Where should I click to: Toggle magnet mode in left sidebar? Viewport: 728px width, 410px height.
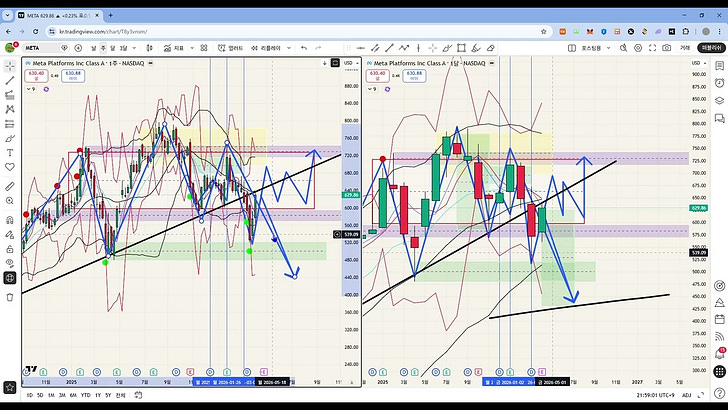point(10,220)
